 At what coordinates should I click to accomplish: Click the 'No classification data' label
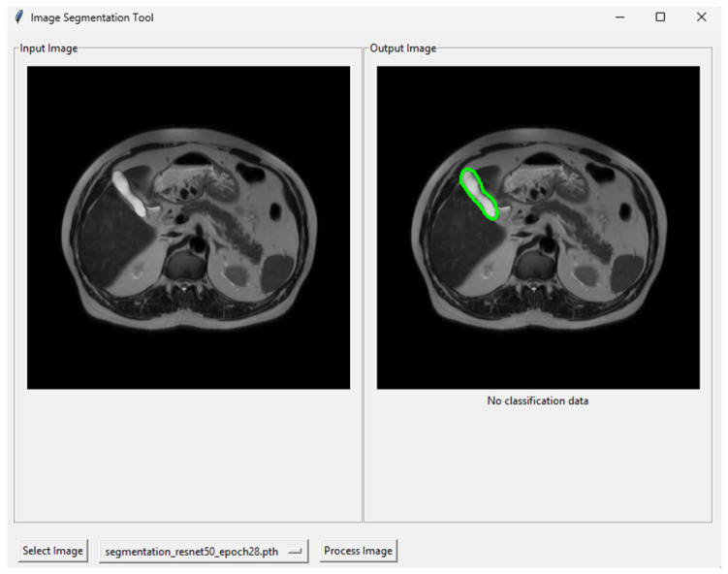[x=538, y=400]
